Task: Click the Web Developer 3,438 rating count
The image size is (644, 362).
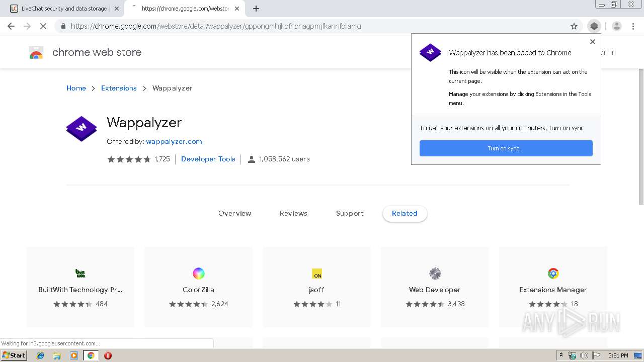Action: point(456,304)
